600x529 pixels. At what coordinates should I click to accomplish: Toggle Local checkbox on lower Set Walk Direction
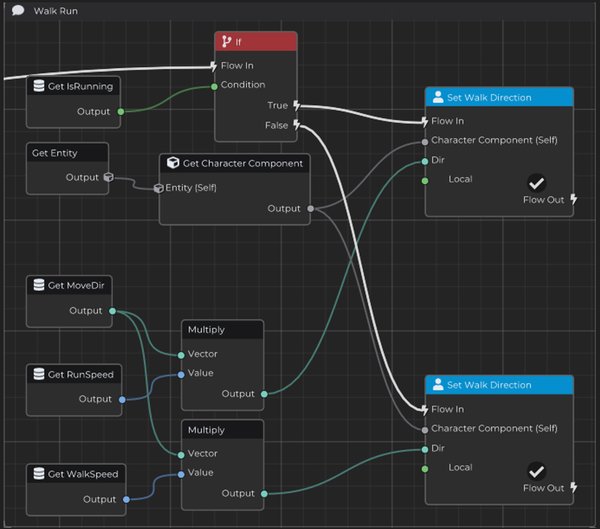tap(536, 471)
